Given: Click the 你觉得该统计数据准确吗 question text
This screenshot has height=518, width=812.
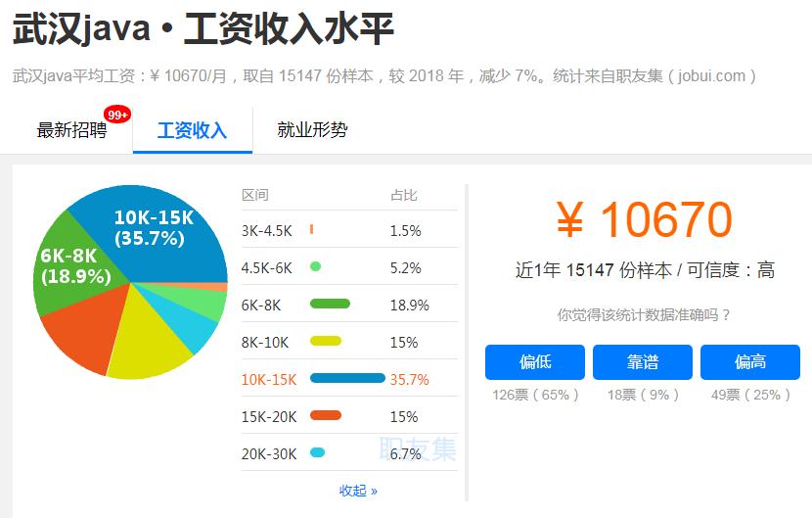Looking at the screenshot, I should (644, 314).
